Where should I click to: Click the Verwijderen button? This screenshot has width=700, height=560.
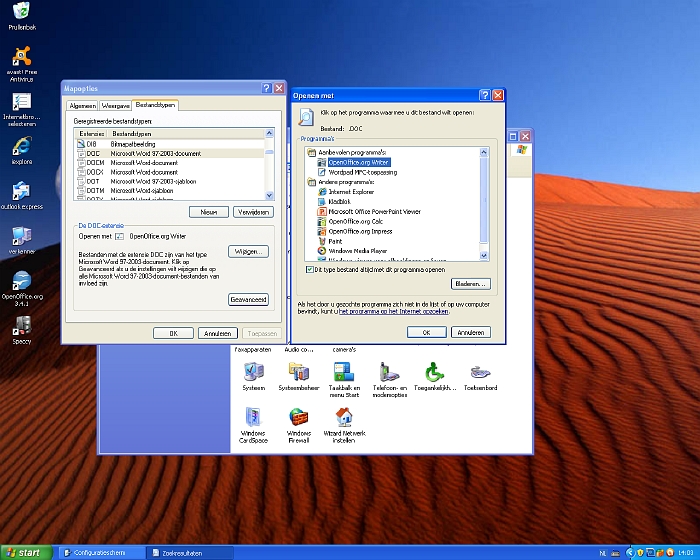coord(253,212)
